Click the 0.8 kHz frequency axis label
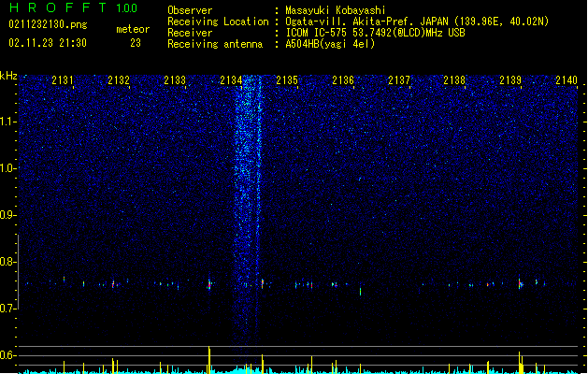Screen dimensions: 588x374 click(8, 262)
